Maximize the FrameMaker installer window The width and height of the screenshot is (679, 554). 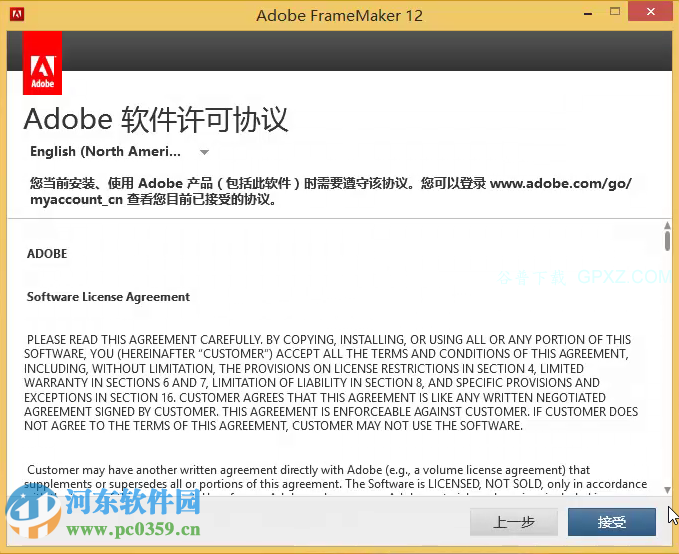point(614,12)
